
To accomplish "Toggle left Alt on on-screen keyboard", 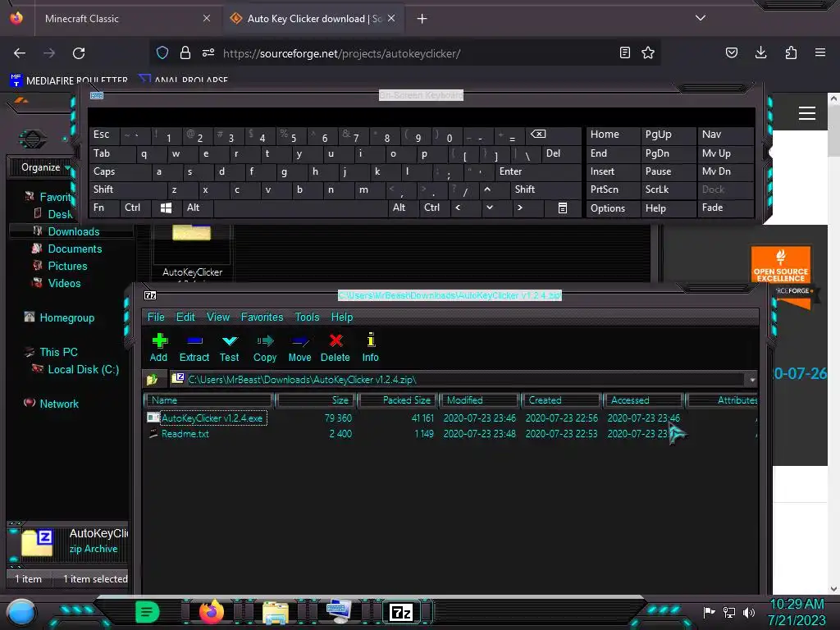I will (197, 208).
